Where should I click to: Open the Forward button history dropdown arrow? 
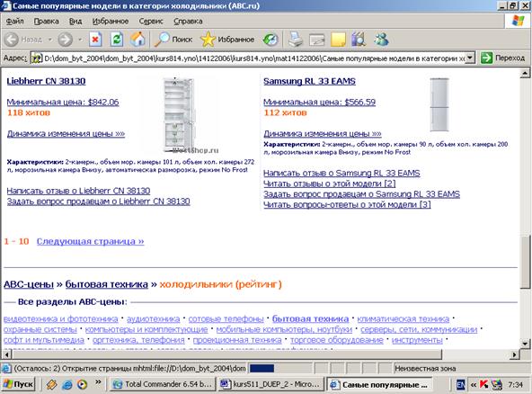(x=80, y=40)
